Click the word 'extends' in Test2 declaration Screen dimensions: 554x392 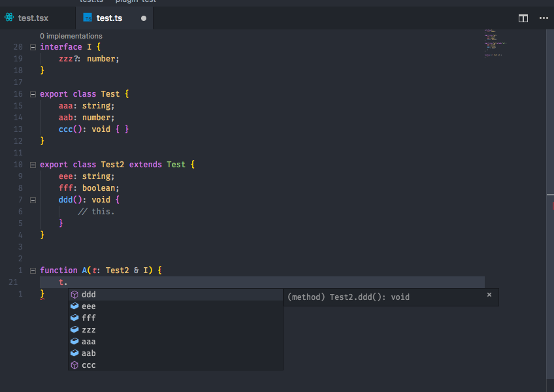146,165
